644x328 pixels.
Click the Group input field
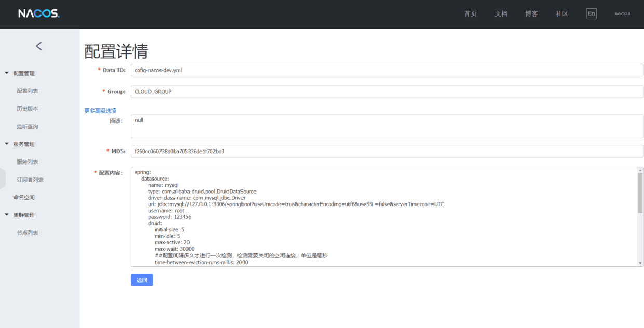pos(387,92)
